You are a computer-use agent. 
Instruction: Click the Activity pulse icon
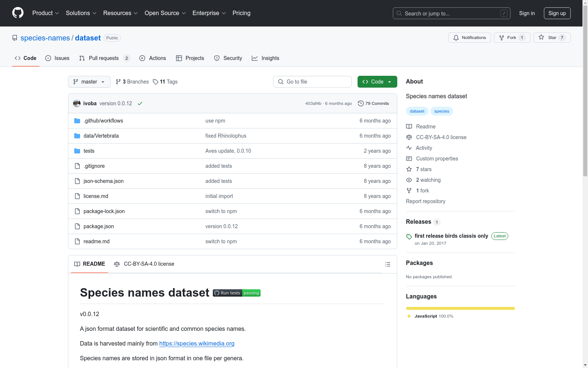pos(409,148)
